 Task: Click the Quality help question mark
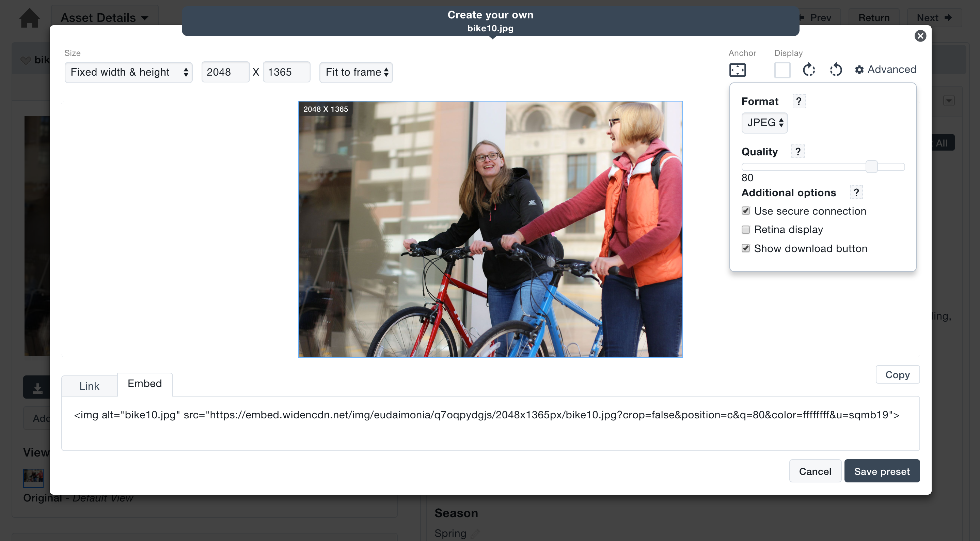coord(798,152)
